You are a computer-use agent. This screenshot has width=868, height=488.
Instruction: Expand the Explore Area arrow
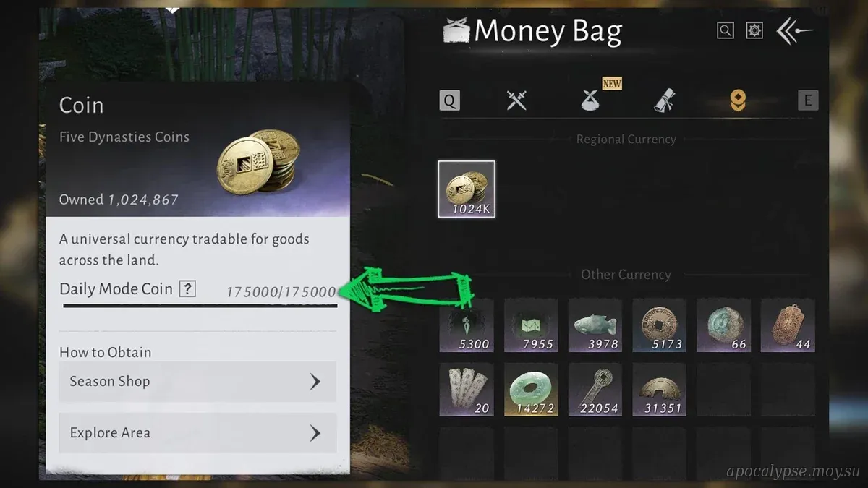315,433
